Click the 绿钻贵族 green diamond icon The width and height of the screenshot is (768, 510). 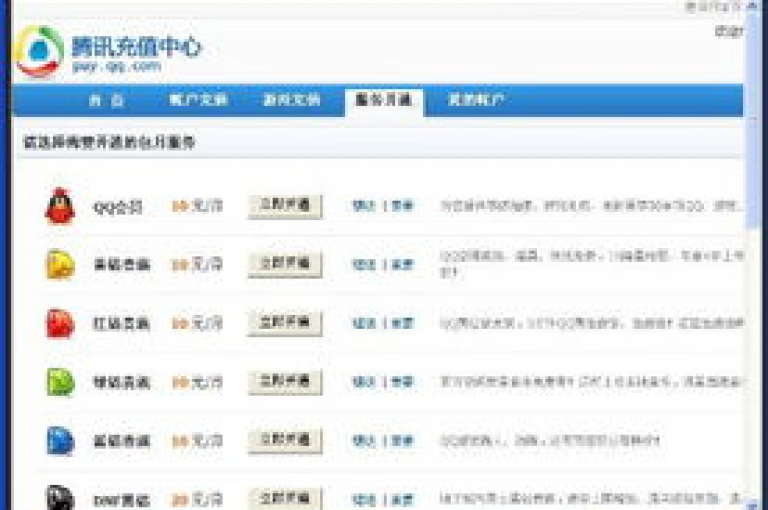point(60,382)
